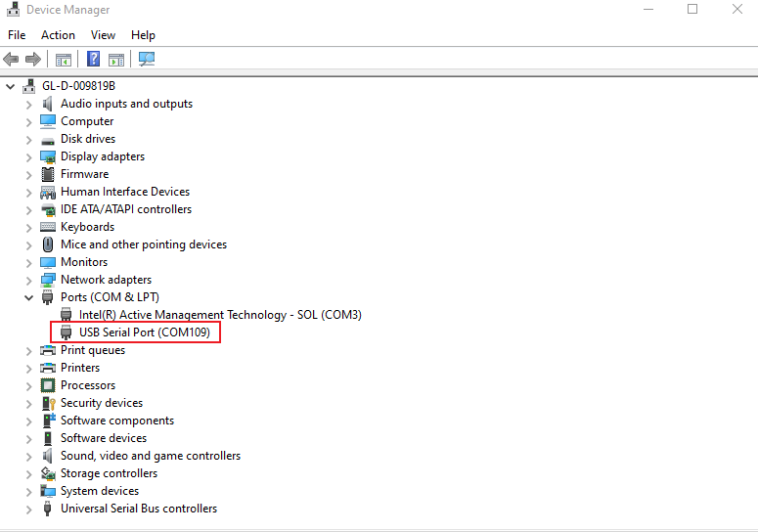Screen dimensions: 758x532
Task: Collapse the GL-D-009819B root computer node
Action: (x=11, y=86)
